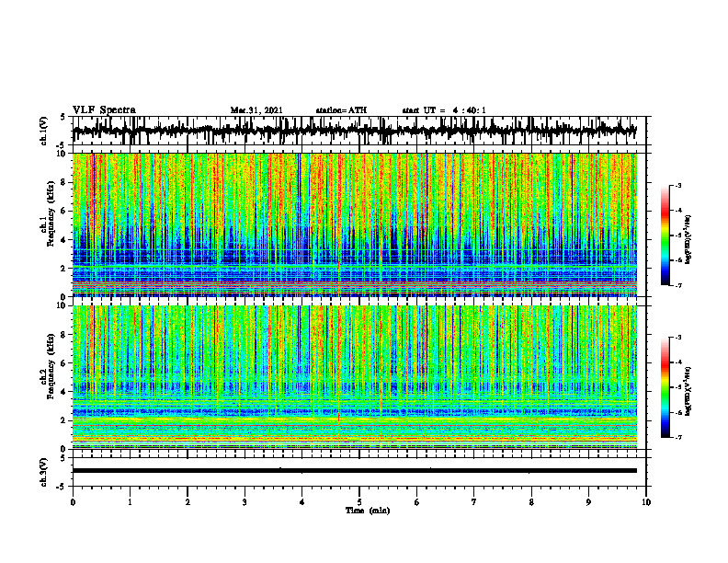
Task: Click time axis tick label '8'
Action: coord(531,502)
